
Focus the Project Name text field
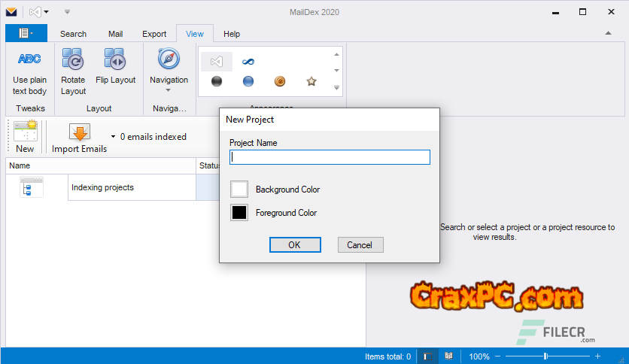point(330,157)
